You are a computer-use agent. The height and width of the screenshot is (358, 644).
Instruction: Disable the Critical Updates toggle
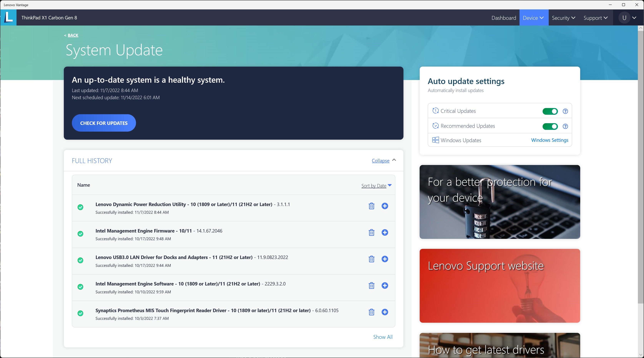click(x=550, y=111)
